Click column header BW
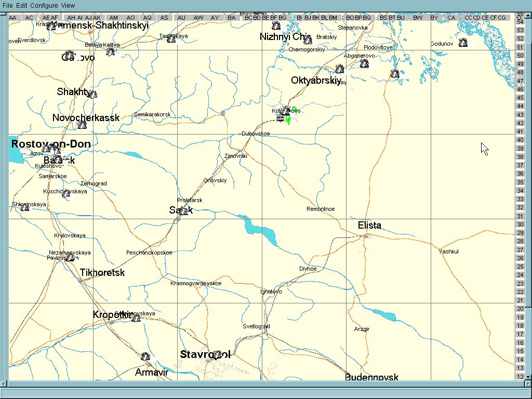Viewport: 532px width, 399px height. click(418, 18)
